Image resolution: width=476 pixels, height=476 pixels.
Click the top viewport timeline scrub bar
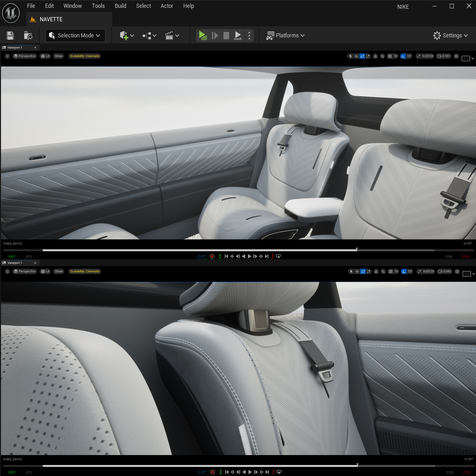point(197,250)
